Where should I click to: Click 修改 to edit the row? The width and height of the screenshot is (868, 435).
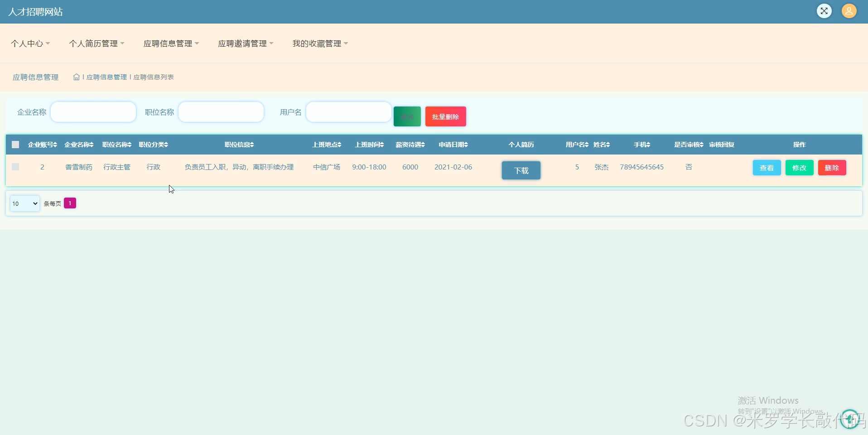pyautogui.click(x=799, y=168)
